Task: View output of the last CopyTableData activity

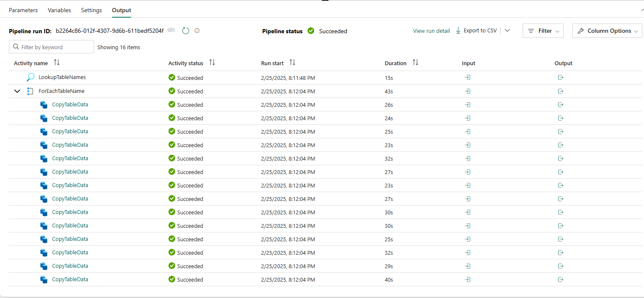Action: click(x=560, y=279)
